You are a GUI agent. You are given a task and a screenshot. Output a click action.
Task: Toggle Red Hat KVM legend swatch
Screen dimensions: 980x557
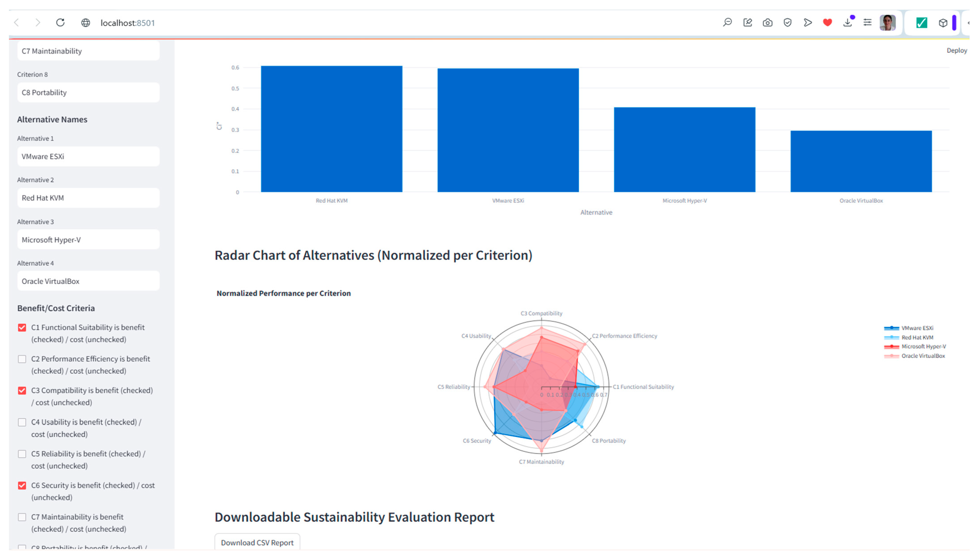pos(892,337)
